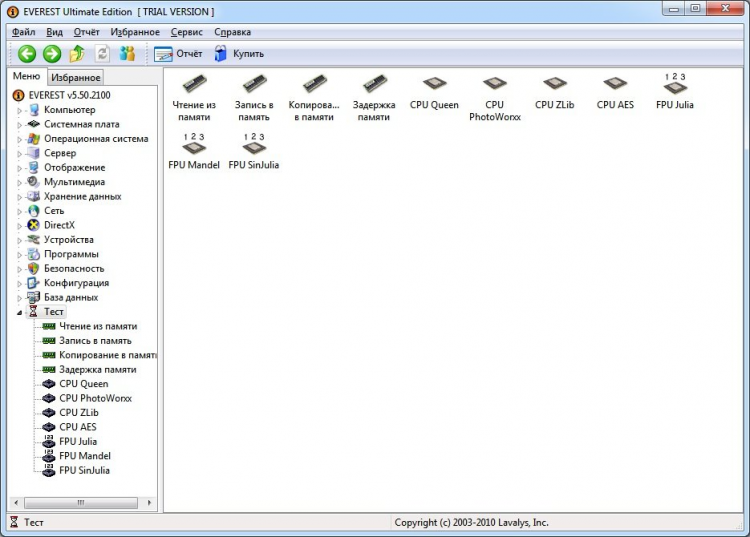Select Копирование в памяти in the tree
Viewport: 750px width, 537px height.
click(108, 355)
